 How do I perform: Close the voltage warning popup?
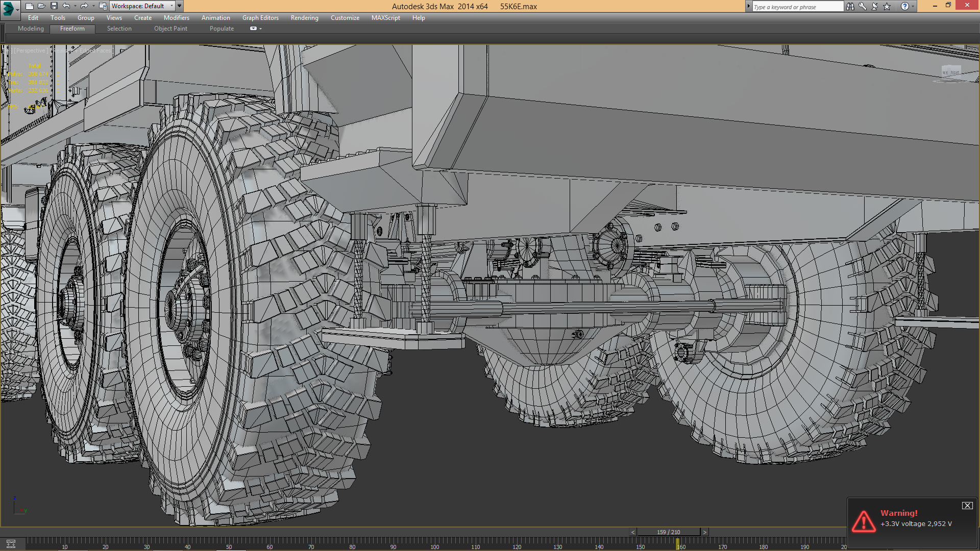967,506
